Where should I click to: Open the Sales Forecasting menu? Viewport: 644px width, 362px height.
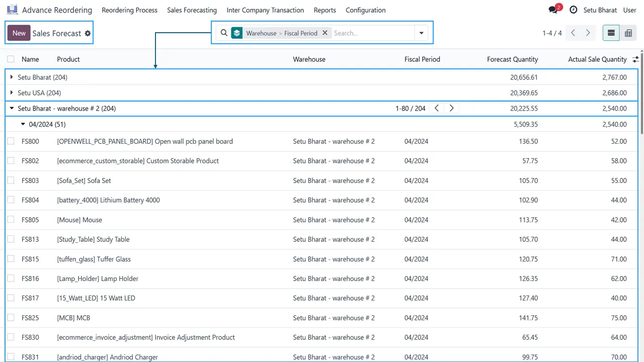coord(192,10)
